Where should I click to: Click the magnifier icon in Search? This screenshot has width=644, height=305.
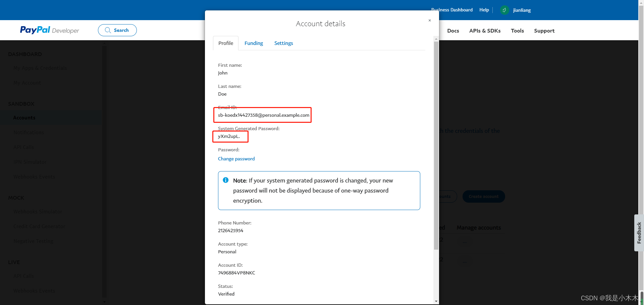(108, 30)
